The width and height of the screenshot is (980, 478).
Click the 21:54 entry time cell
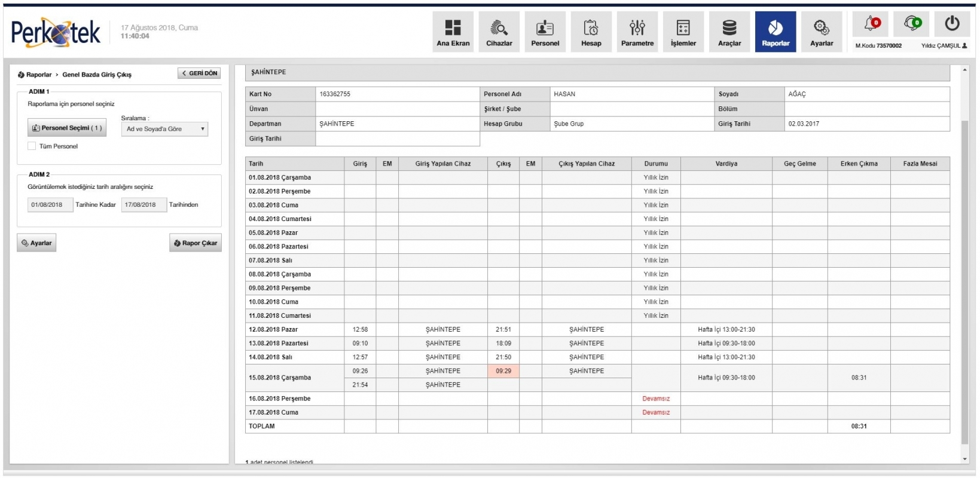coord(360,385)
